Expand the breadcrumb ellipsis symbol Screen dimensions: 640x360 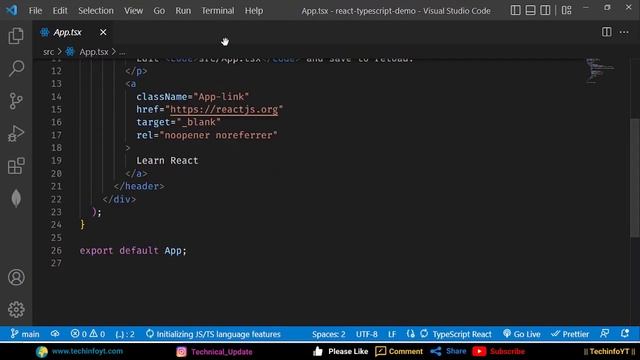pyautogui.click(x=122, y=52)
